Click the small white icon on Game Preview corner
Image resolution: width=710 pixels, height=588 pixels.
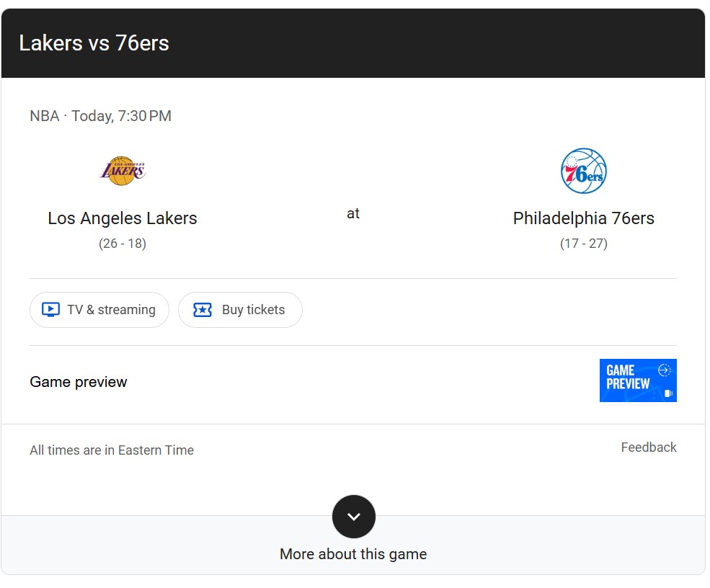pos(668,393)
